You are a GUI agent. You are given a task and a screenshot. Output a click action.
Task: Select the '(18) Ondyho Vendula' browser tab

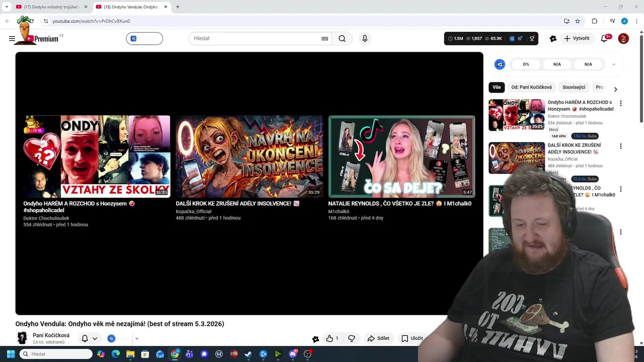pos(131,7)
